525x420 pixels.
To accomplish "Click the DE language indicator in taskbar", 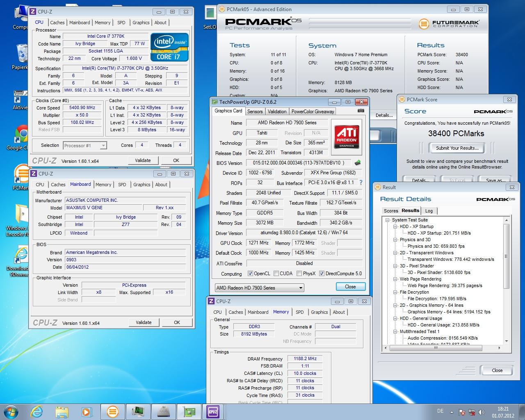I will point(440,411).
